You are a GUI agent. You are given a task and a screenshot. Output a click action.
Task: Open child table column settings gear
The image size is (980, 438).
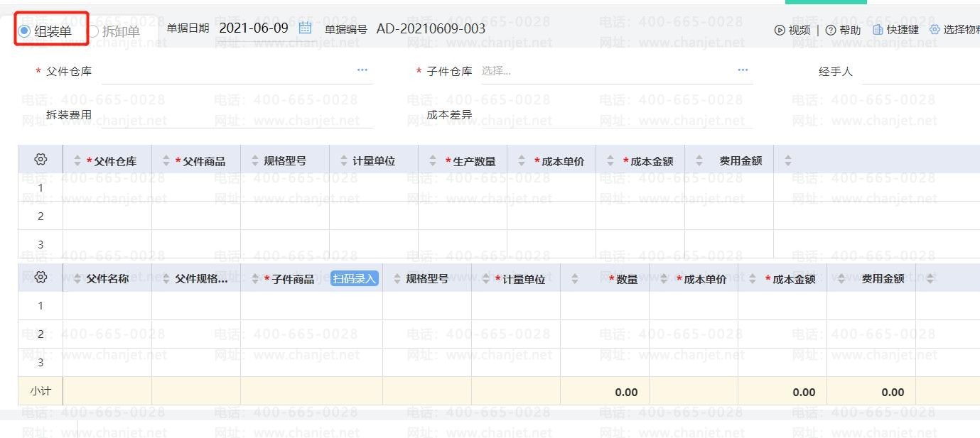(41, 278)
